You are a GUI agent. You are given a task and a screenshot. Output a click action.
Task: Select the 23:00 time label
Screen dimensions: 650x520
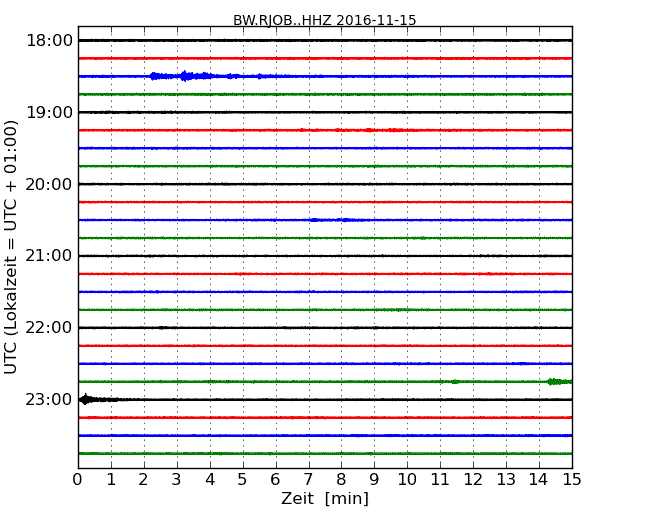point(49,399)
